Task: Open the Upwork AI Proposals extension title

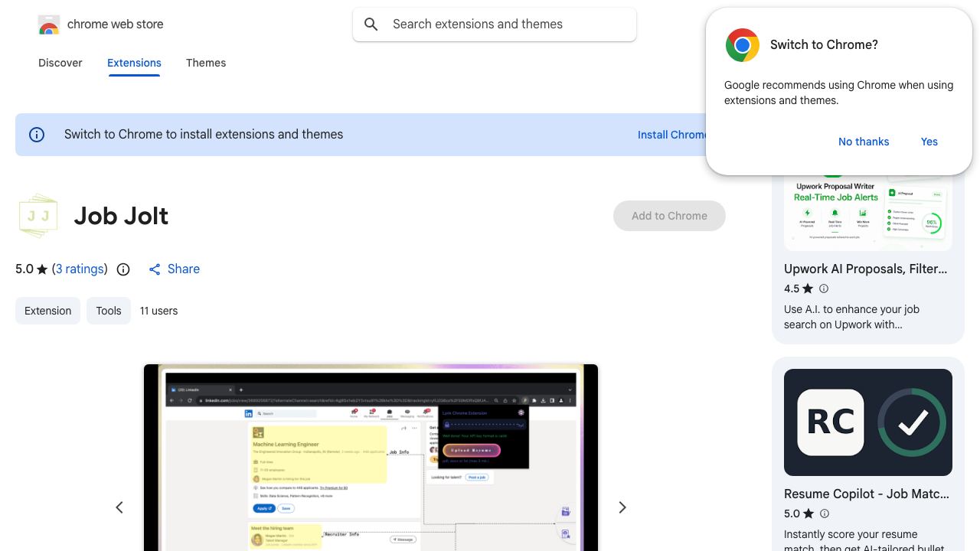Action: pyautogui.click(x=866, y=269)
